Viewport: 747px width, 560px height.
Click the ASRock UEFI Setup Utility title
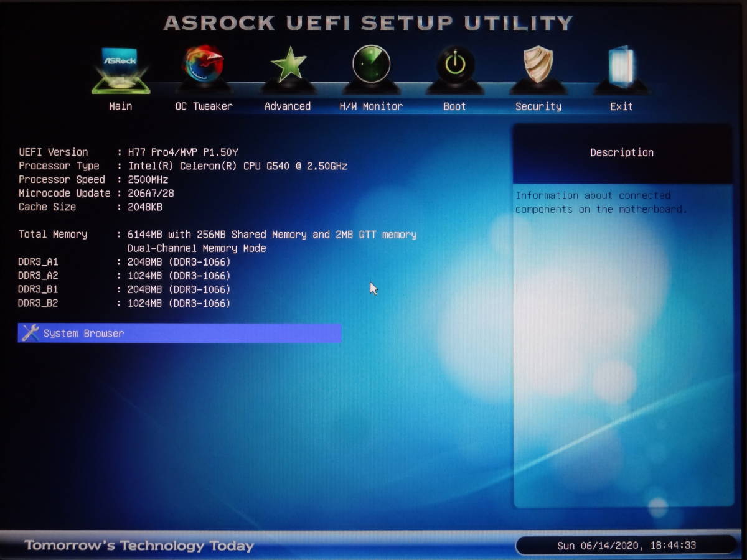click(x=368, y=23)
